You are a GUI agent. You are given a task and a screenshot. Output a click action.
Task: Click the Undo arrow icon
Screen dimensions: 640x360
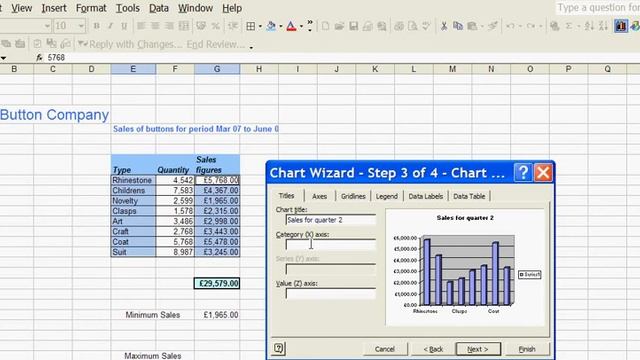click(510, 26)
